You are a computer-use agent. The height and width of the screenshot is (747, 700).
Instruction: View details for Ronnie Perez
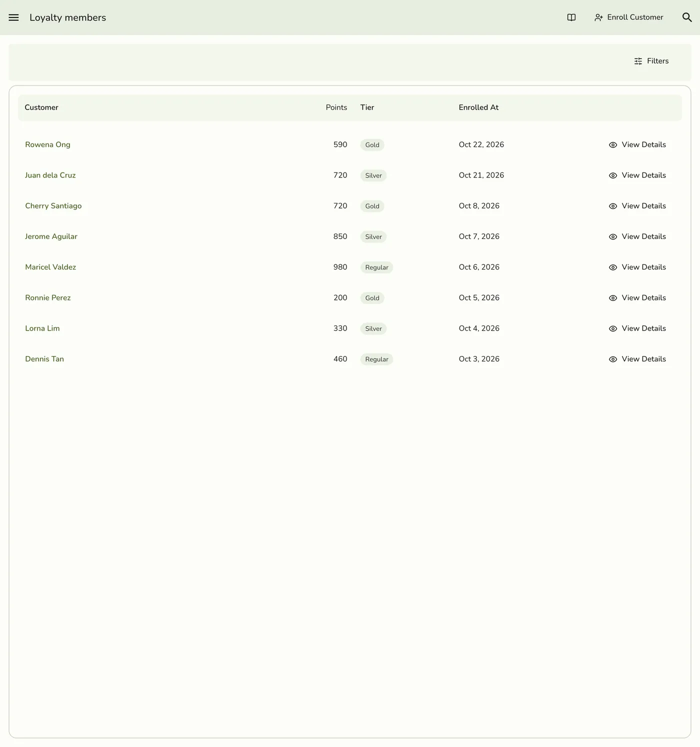tap(637, 297)
